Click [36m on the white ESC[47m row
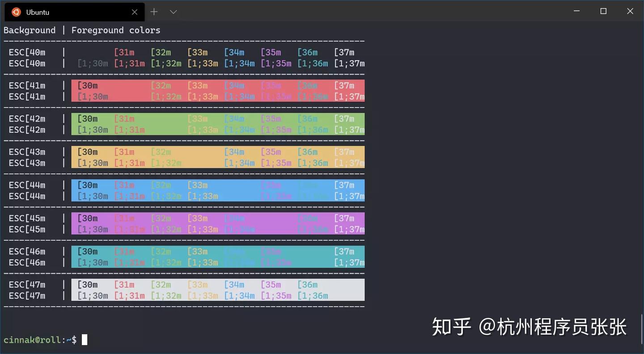This screenshot has height=354, width=644. 307,284
